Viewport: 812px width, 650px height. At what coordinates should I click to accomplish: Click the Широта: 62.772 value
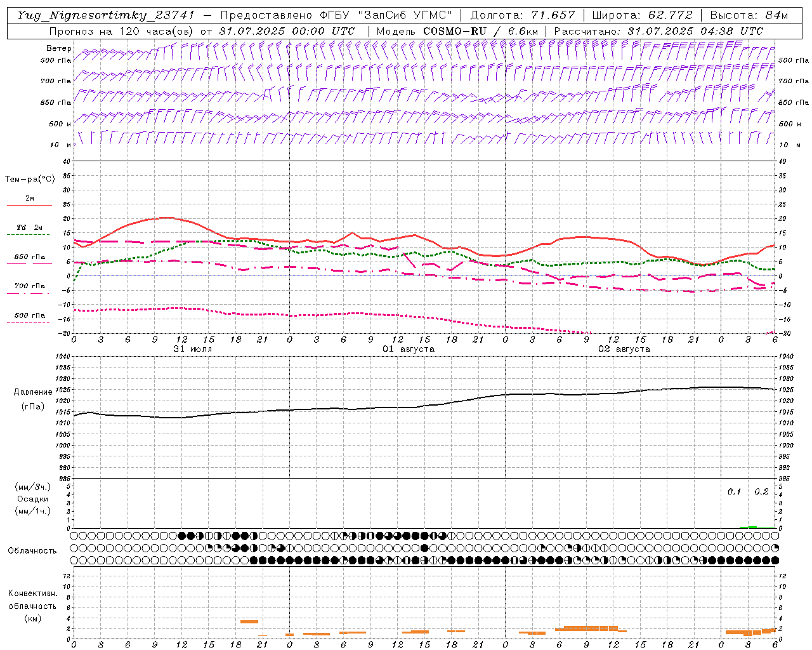(x=642, y=15)
